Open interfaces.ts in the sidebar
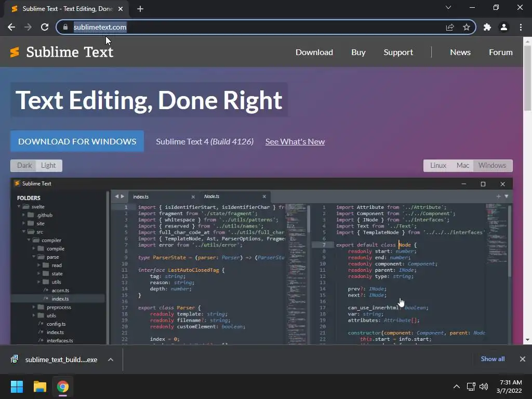This screenshot has height=399, width=532. [x=60, y=341]
